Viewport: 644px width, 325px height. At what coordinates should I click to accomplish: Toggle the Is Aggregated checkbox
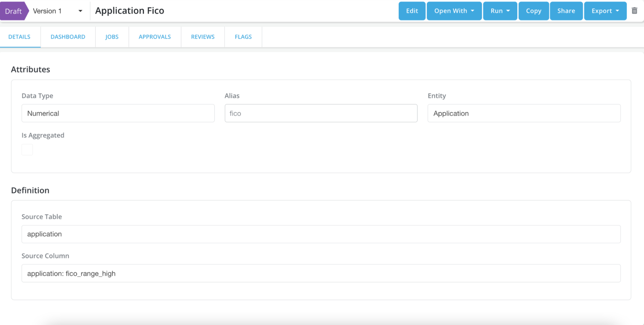(27, 150)
